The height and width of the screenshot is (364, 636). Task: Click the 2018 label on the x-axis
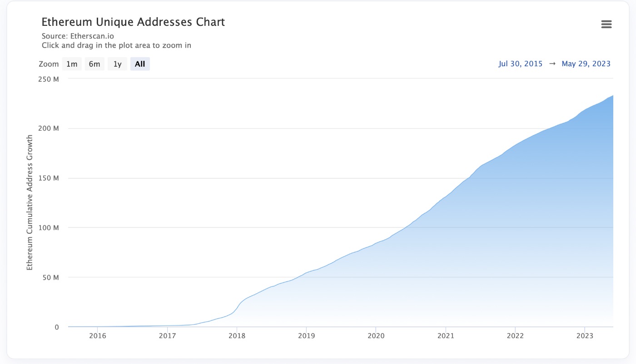tap(237, 336)
